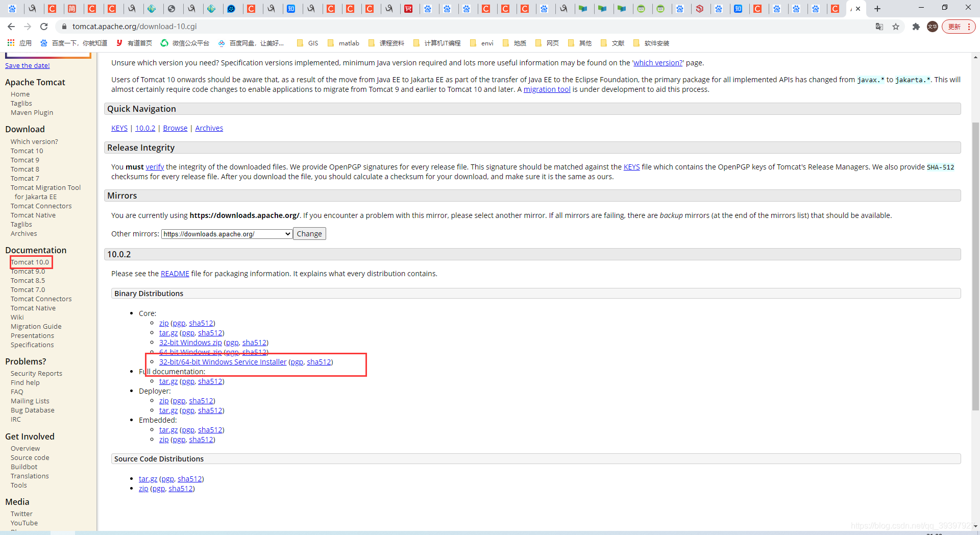Expand the 软件安装 bookmark folder

click(x=651, y=43)
